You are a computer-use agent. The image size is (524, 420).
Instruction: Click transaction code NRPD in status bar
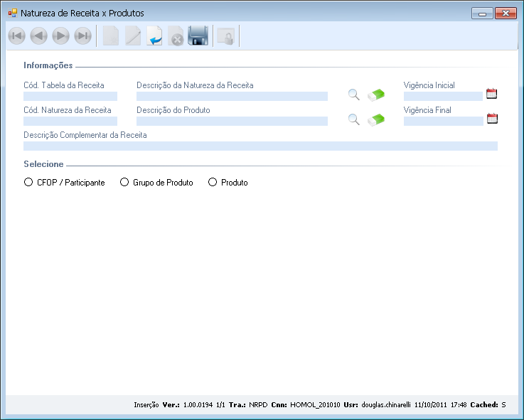pos(258,404)
